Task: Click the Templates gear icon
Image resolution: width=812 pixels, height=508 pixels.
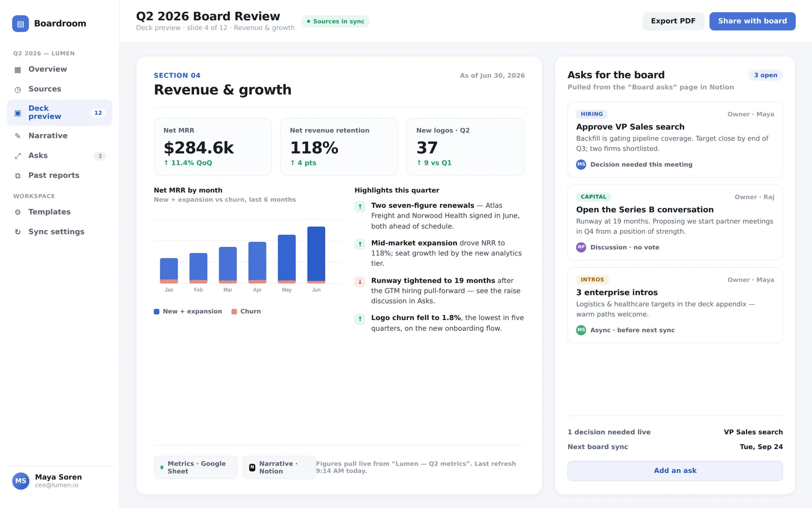Action: click(x=18, y=212)
